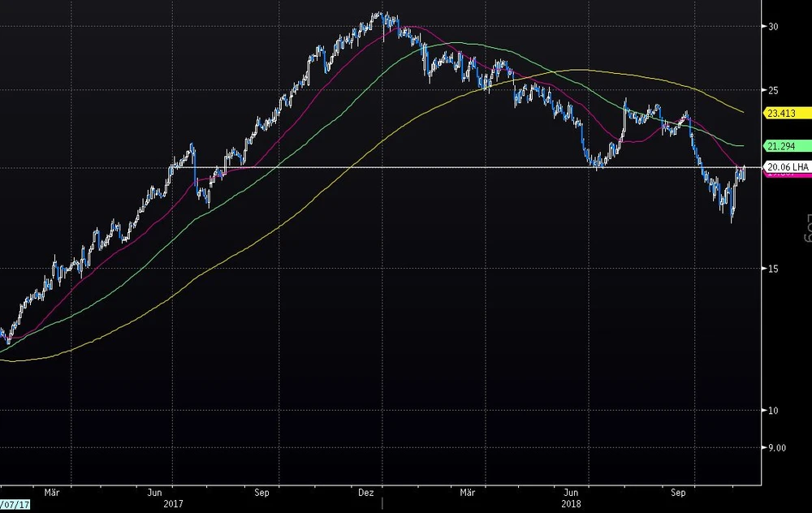Viewport: 812px width, 513px height.
Task: Select the white 20.06 LHA price label
Action: click(x=787, y=167)
